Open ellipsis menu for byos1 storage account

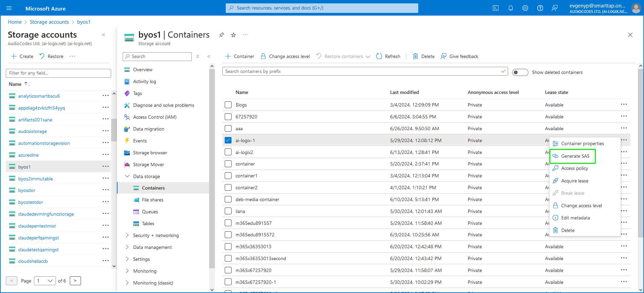coord(105,167)
